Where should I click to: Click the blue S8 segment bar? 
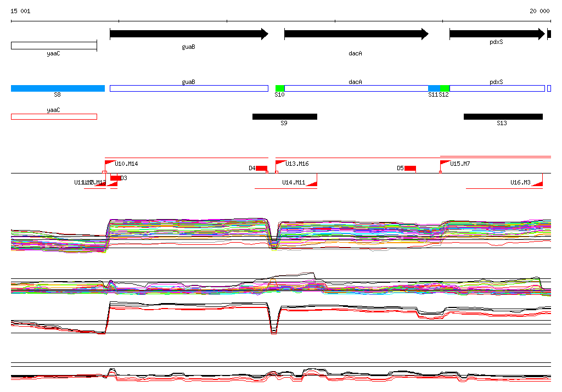(x=58, y=88)
